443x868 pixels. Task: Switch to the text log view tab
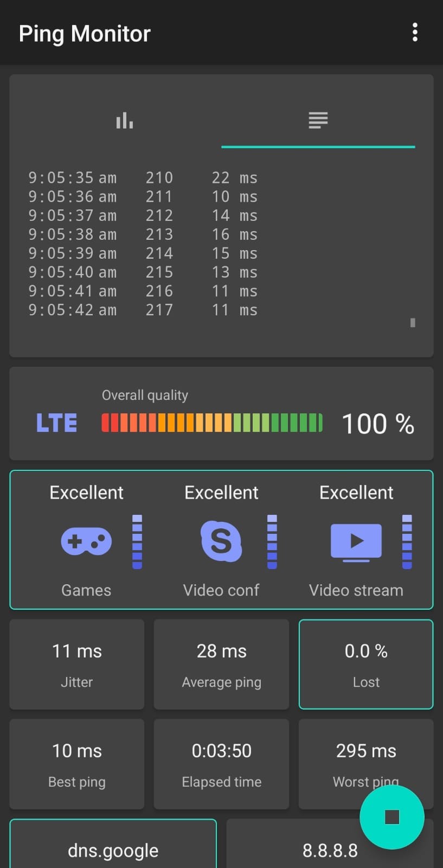pos(318,120)
